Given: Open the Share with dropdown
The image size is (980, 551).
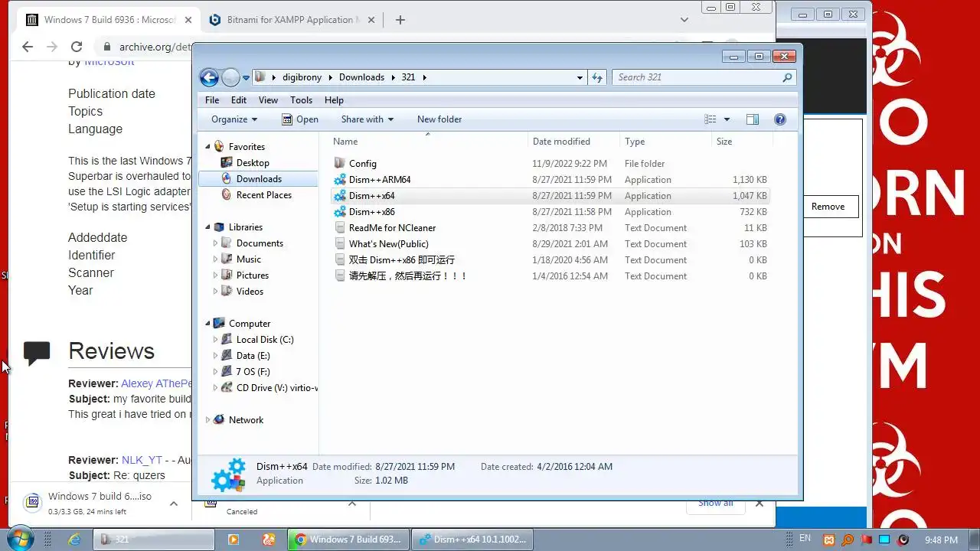Looking at the screenshot, I should click(x=367, y=119).
